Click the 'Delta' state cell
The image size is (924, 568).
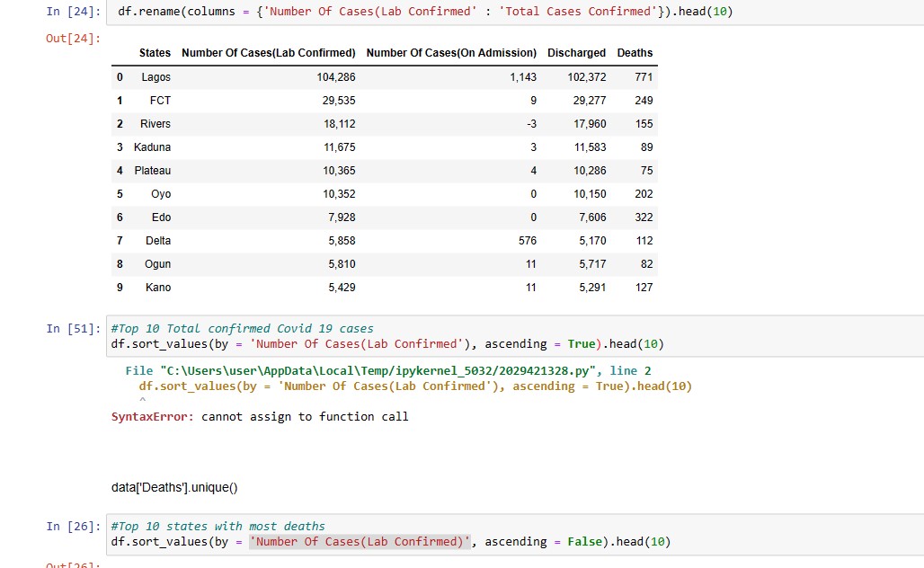158,241
